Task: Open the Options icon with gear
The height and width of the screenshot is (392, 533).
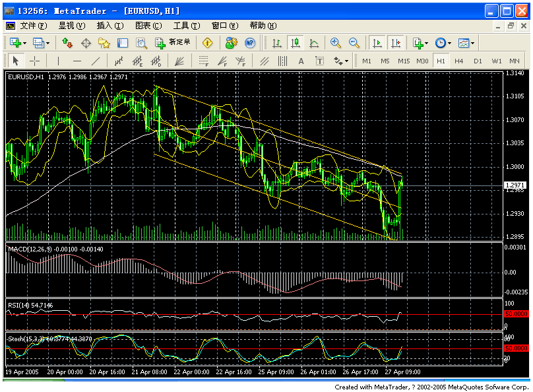Action: (x=231, y=43)
